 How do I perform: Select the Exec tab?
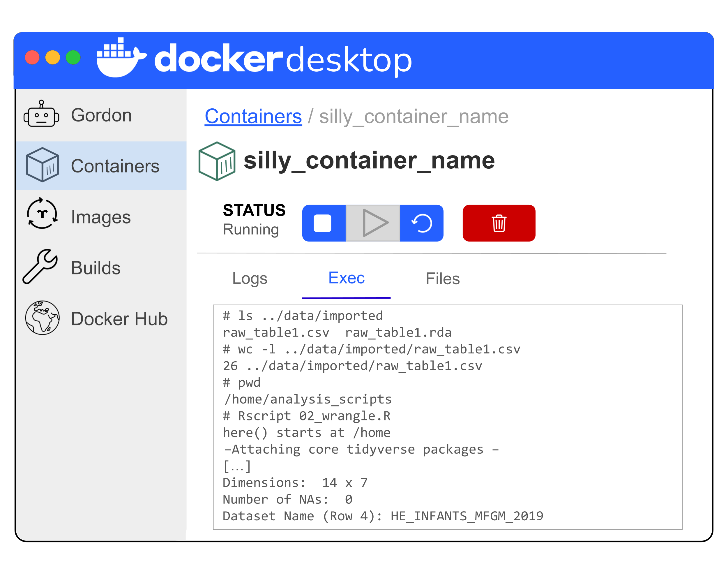346,278
